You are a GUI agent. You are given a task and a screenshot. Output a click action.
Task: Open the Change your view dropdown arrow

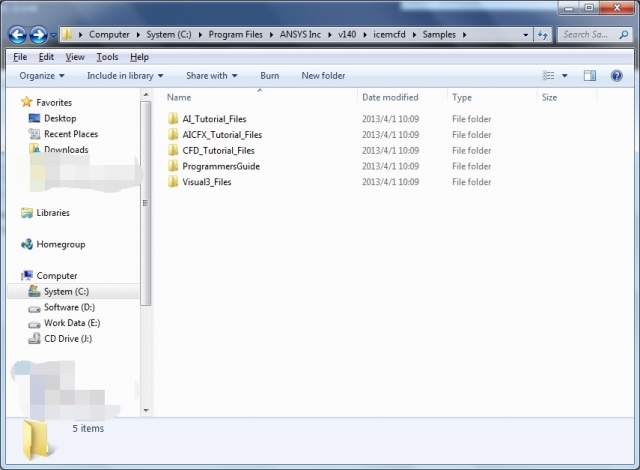(x=565, y=76)
